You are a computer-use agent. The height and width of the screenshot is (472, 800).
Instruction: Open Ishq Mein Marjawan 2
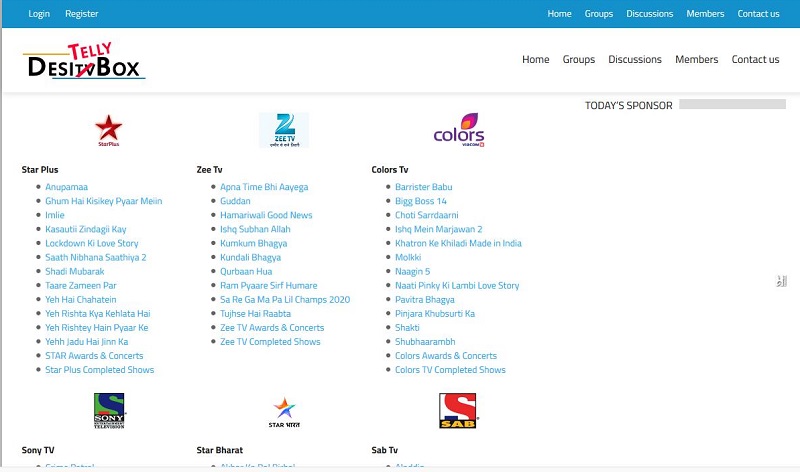coord(438,229)
